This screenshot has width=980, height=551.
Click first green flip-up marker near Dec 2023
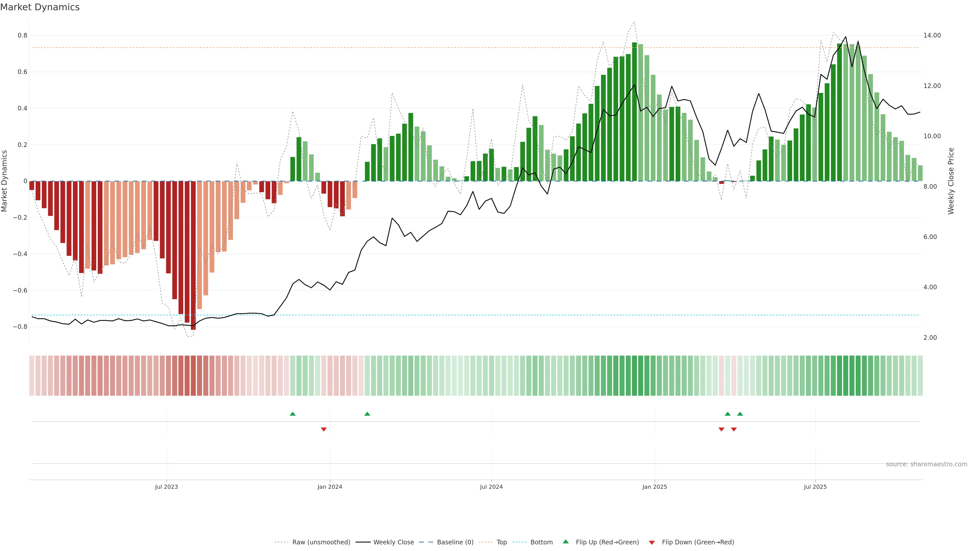click(x=292, y=414)
